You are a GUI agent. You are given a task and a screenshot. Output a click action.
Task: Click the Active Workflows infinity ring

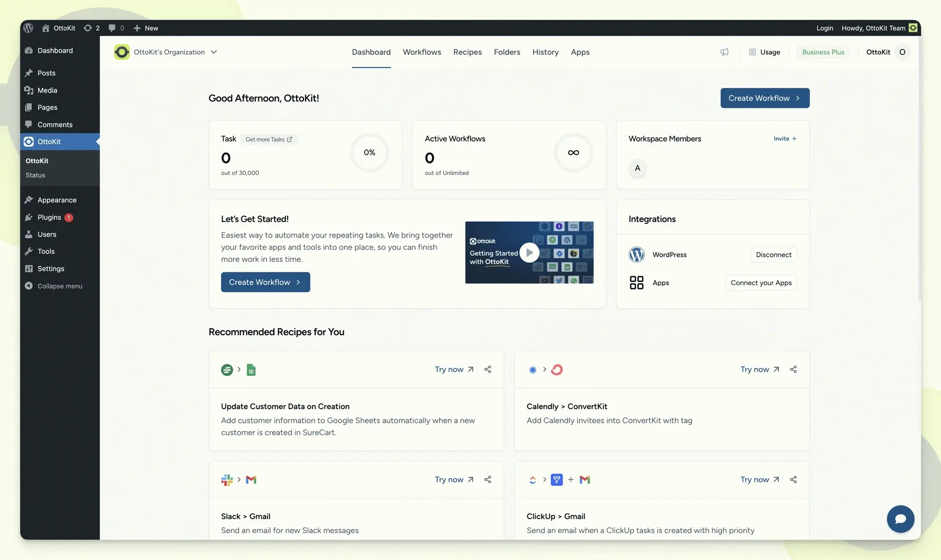pyautogui.click(x=573, y=152)
